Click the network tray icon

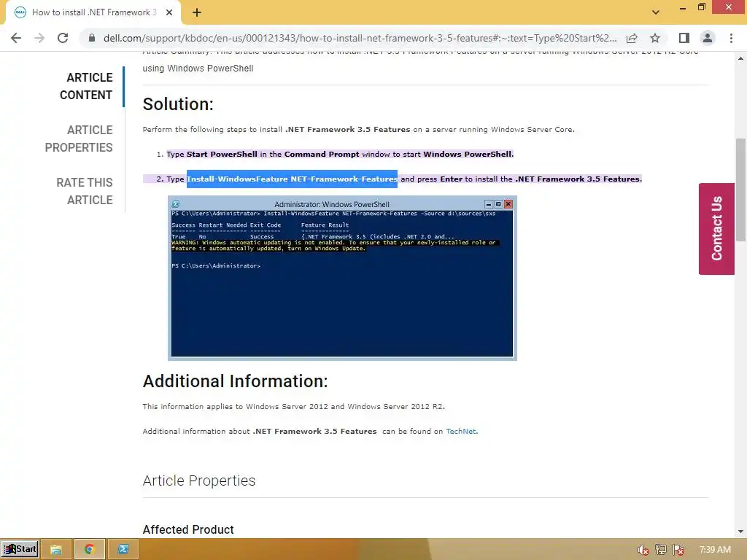(661, 550)
